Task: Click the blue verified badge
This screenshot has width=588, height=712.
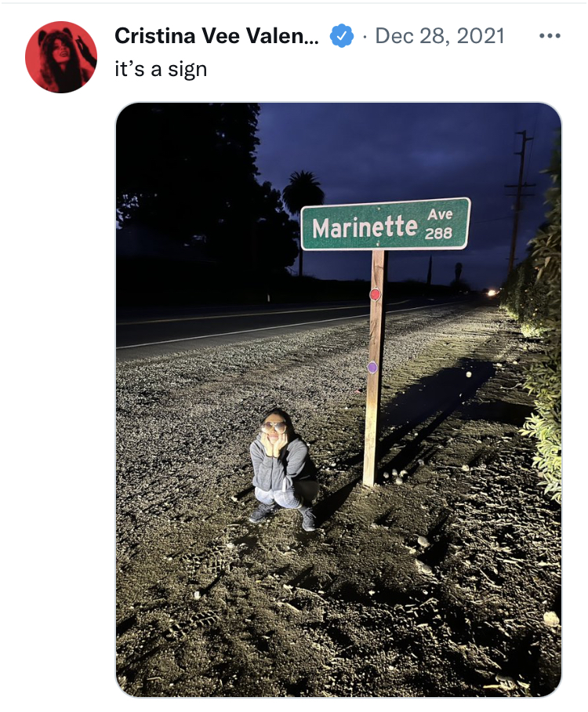Action: pyautogui.click(x=341, y=36)
